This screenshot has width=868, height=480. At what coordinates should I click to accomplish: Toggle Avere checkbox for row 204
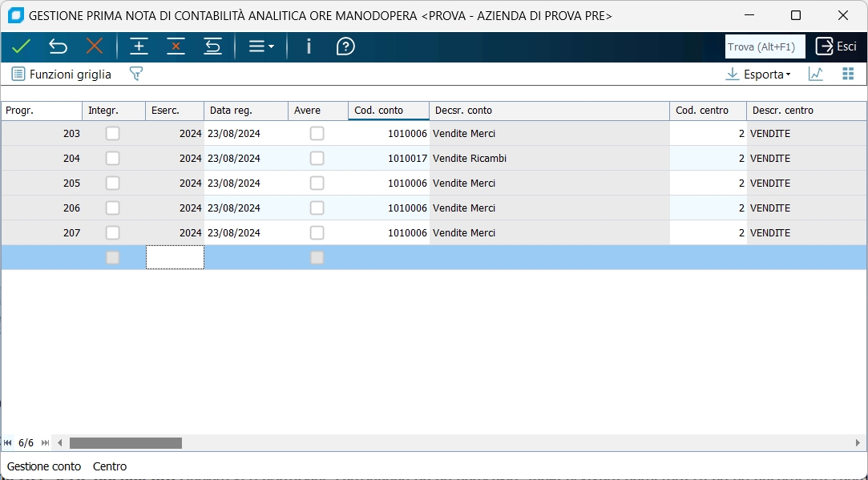click(317, 158)
